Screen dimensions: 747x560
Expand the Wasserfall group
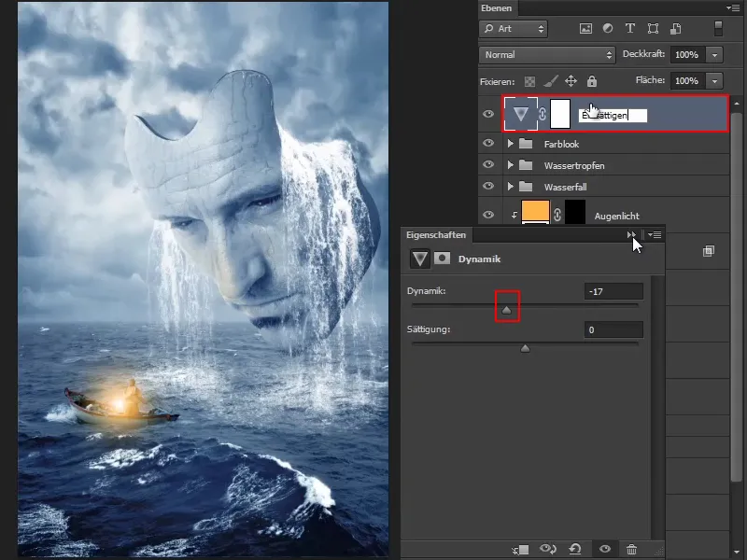click(510, 186)
